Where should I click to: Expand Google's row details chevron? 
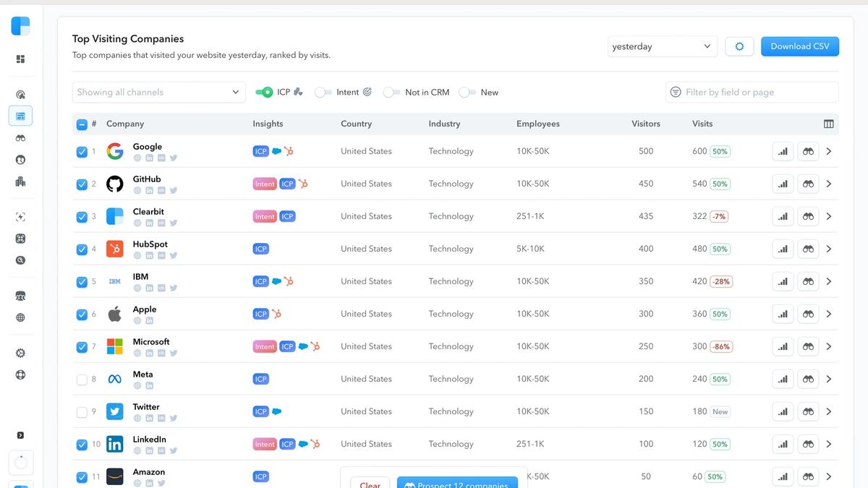[x=829, y=151]
